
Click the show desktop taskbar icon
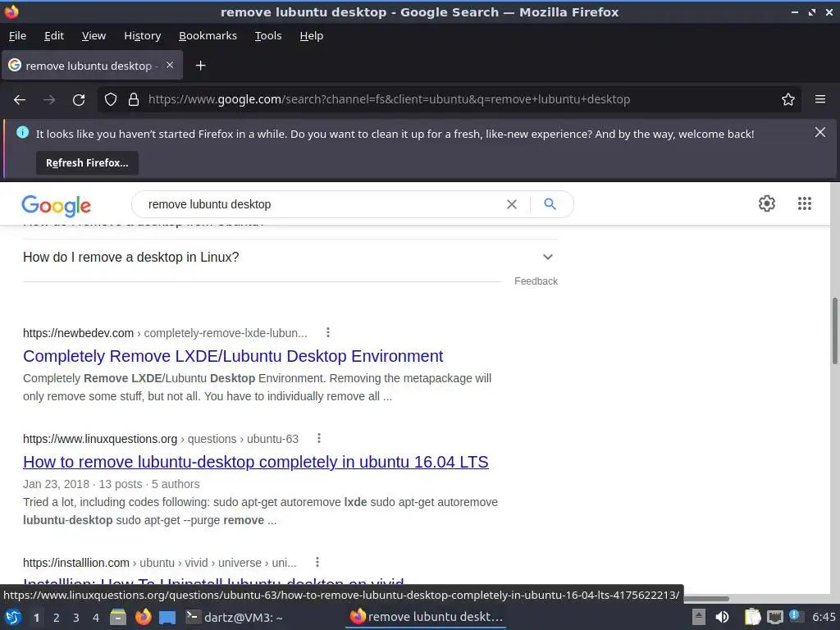coord(167,618)
